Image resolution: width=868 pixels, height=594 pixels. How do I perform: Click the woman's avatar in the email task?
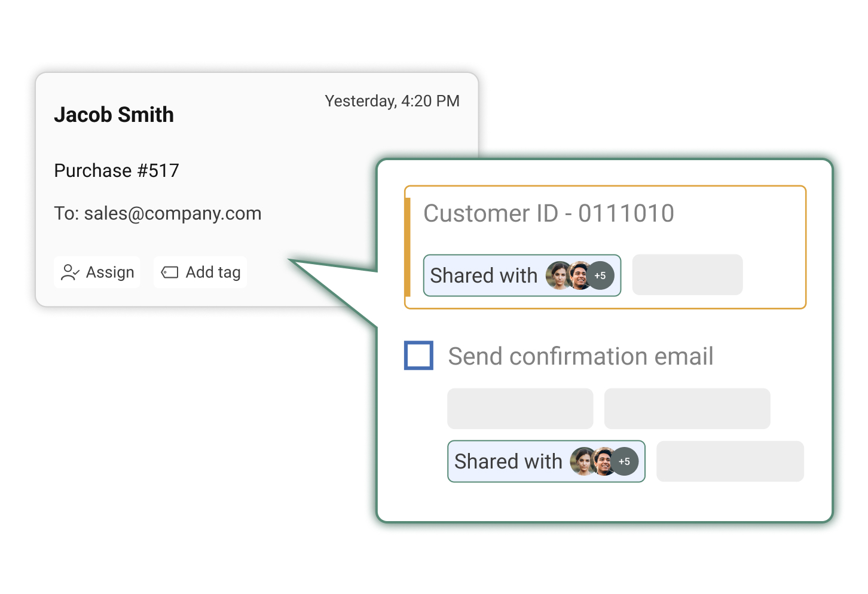[581, 461]
